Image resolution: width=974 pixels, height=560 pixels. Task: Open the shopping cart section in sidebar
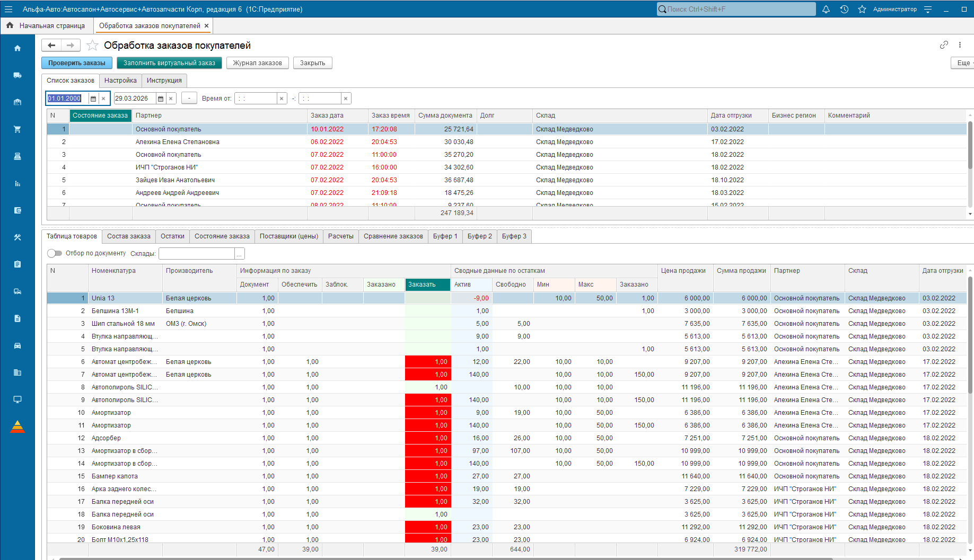click(17, 129)
